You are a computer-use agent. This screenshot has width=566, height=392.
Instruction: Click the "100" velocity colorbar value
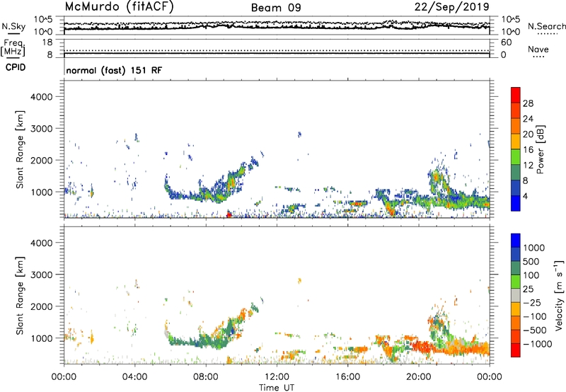pyautogui.click(x=533, y=275)
